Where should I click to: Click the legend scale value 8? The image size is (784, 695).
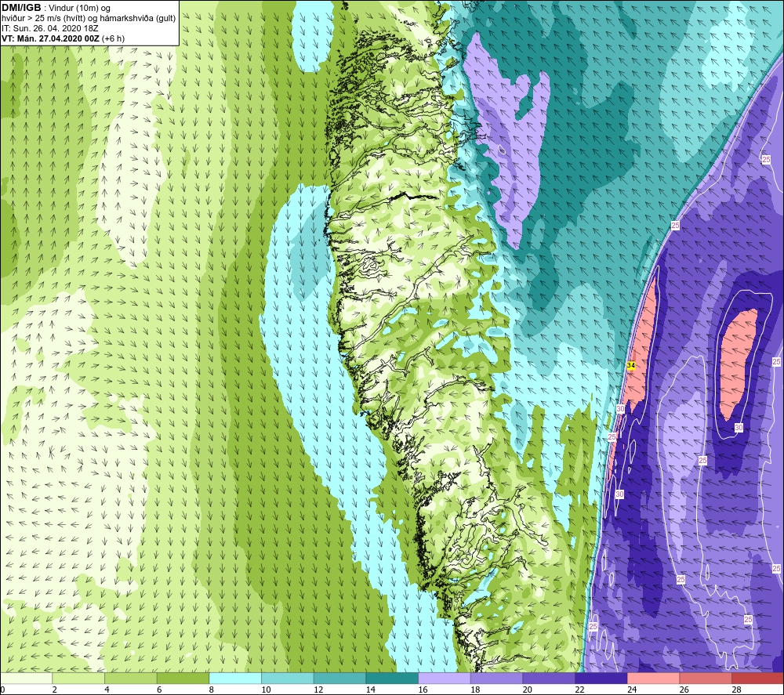[x=211, y=690]
